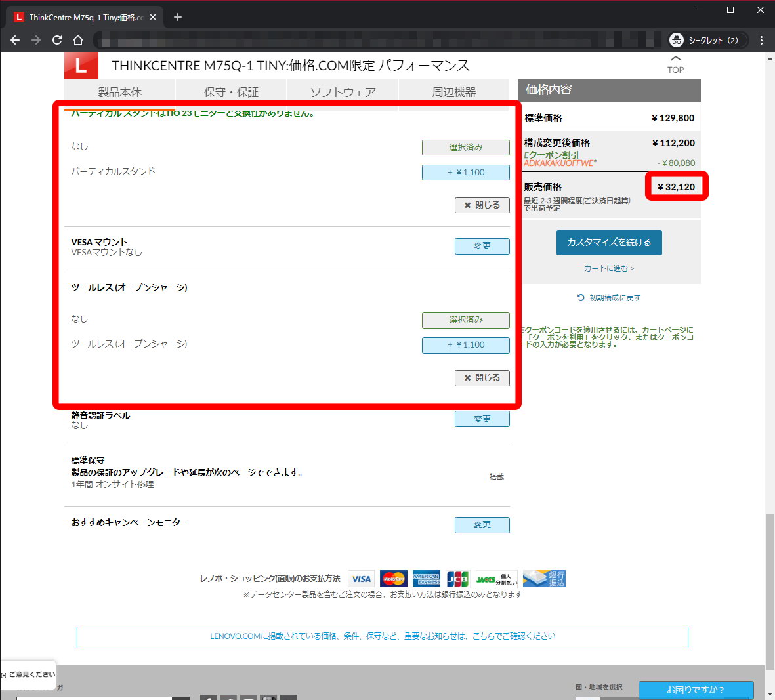Viewport: 775px width, 700px height.
Task: Close the ThinkCentre M75q-1 Tiny tab
Action: [x=153, y=17]
